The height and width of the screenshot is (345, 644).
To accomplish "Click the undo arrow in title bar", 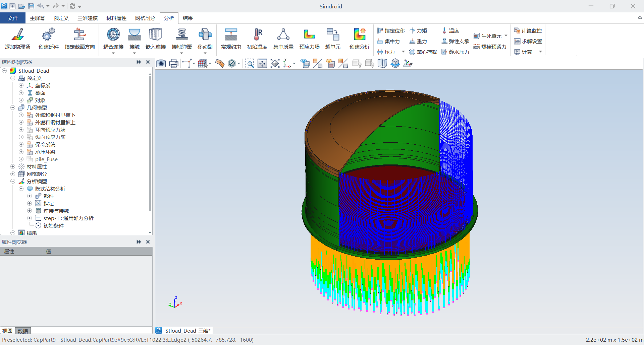I will pos(40,6).
